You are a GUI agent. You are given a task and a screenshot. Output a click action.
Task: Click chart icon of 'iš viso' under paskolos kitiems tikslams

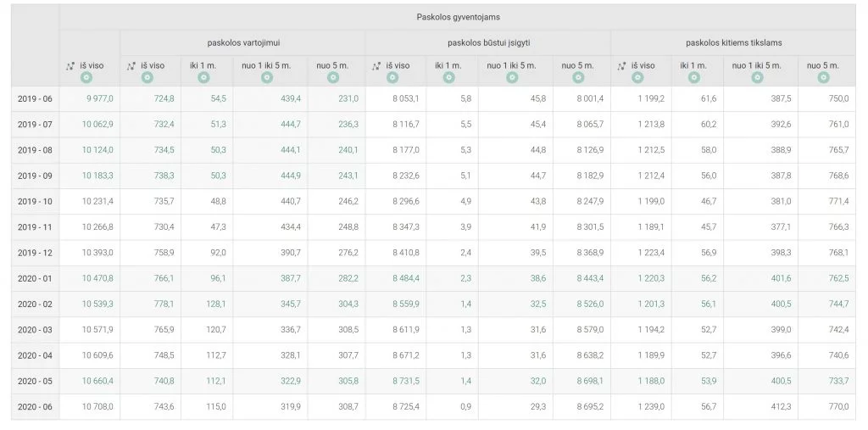[x=621, y=66]
